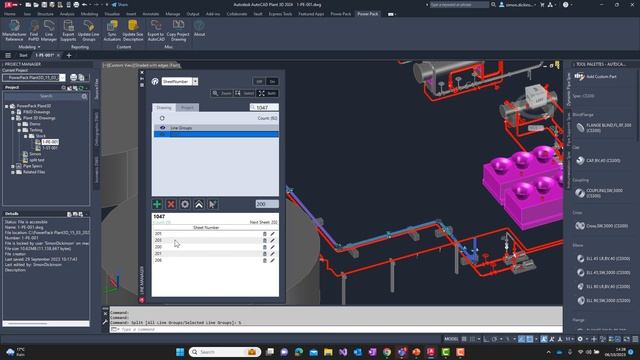Click the 200 sheet number input
Screen dimensions: 640x360
(x=267, y=204)
